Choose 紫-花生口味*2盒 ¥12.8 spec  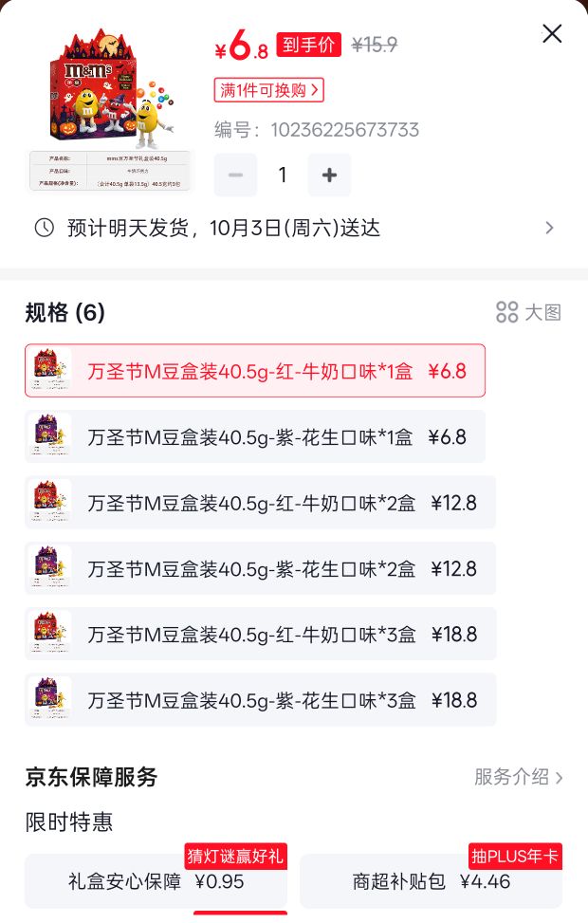coord(260,568)
